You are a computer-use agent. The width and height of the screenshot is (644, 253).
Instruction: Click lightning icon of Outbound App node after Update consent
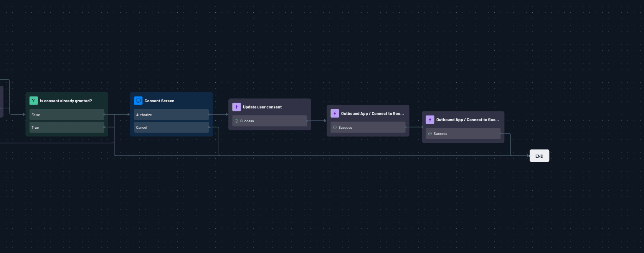tap(335, 113)
